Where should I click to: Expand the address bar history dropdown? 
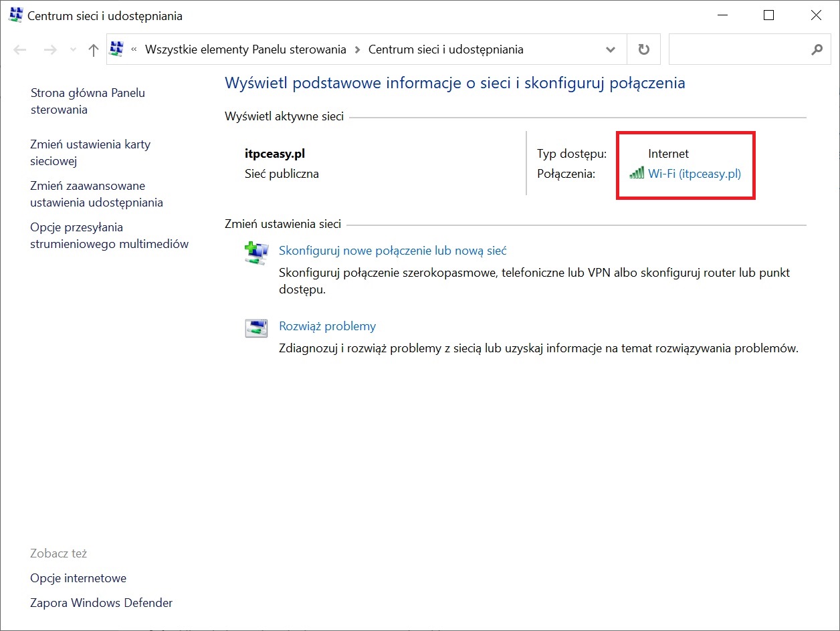pos(610,49)
